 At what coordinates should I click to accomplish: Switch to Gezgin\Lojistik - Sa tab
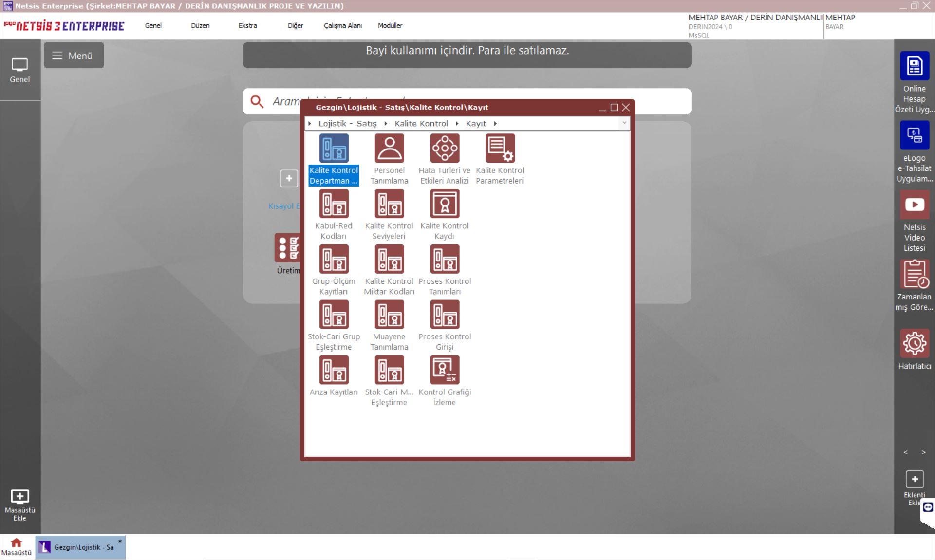pos(80,547)
